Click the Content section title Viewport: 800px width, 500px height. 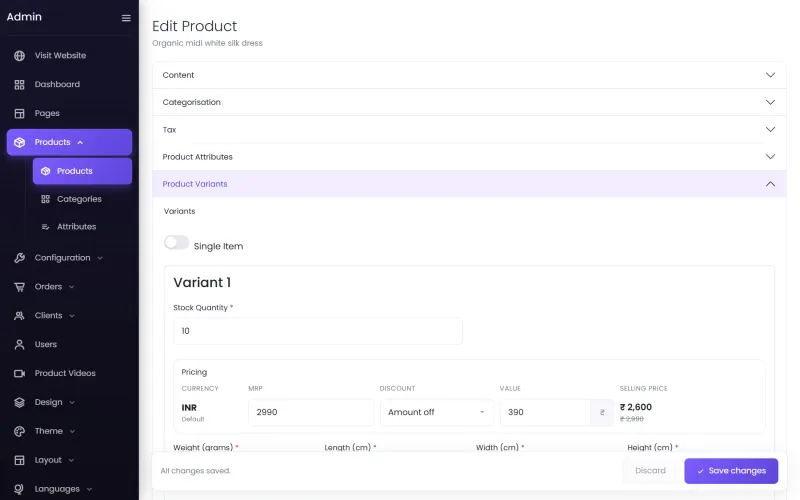click(178, 75)
